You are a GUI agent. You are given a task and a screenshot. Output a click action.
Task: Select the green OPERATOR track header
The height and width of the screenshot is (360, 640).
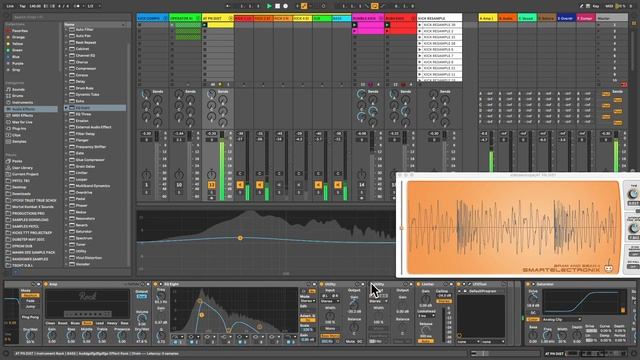[x=185, y=18]
